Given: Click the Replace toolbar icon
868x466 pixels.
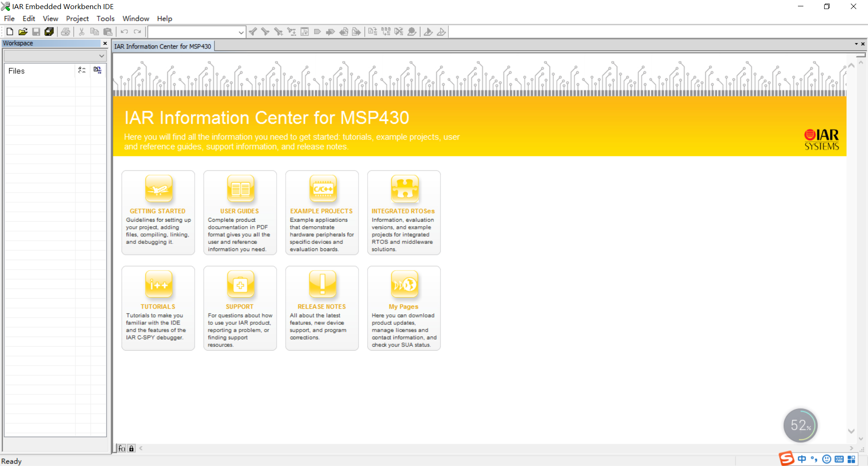Looking at the screenshot, I should (292, 32).
